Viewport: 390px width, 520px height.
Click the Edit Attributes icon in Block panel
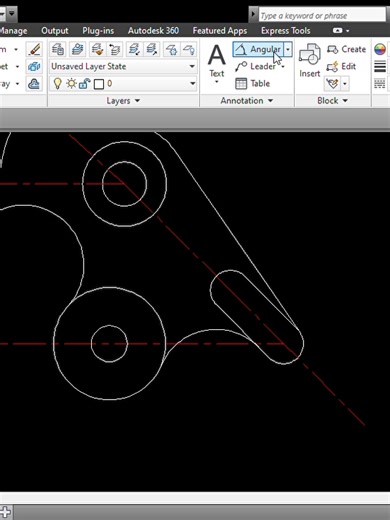332,83
